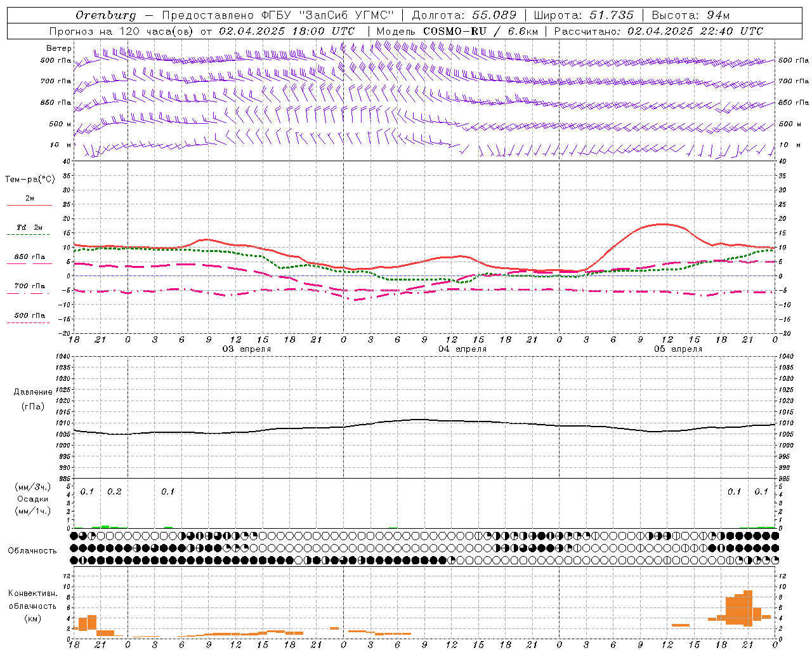Click the '(гПа)' unit label under Давление
The width and height of the screenshot is (812, 650).
pyautogui.click(x=33, y=407)
